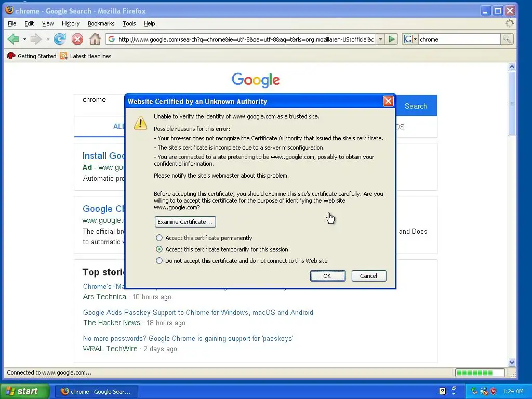Click the Google search engine icon in the search bar

[x=408, y=39]
